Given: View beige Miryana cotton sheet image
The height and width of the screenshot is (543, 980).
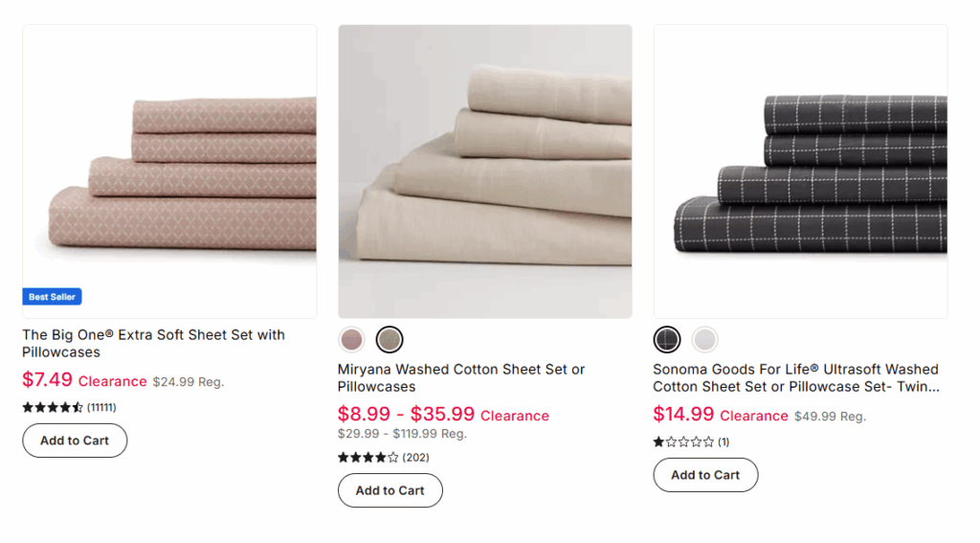Looking at the screenshot, I should point(485,170).
